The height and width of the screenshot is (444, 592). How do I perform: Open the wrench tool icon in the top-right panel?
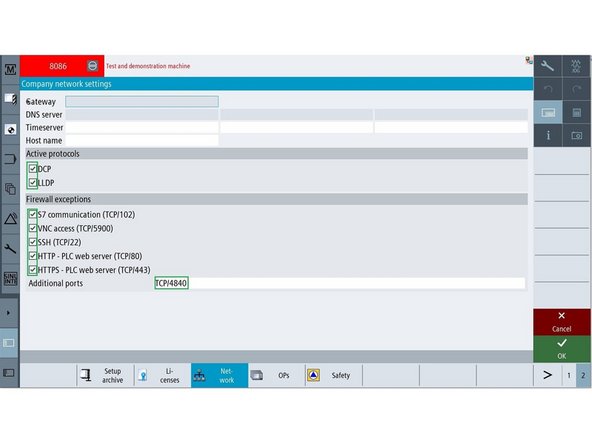[x=547, y=66]
